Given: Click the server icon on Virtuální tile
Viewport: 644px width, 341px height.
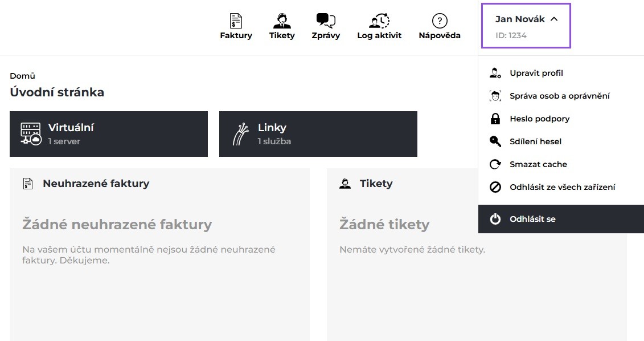Looking at the screenshot, I should (x=31, y=133).
